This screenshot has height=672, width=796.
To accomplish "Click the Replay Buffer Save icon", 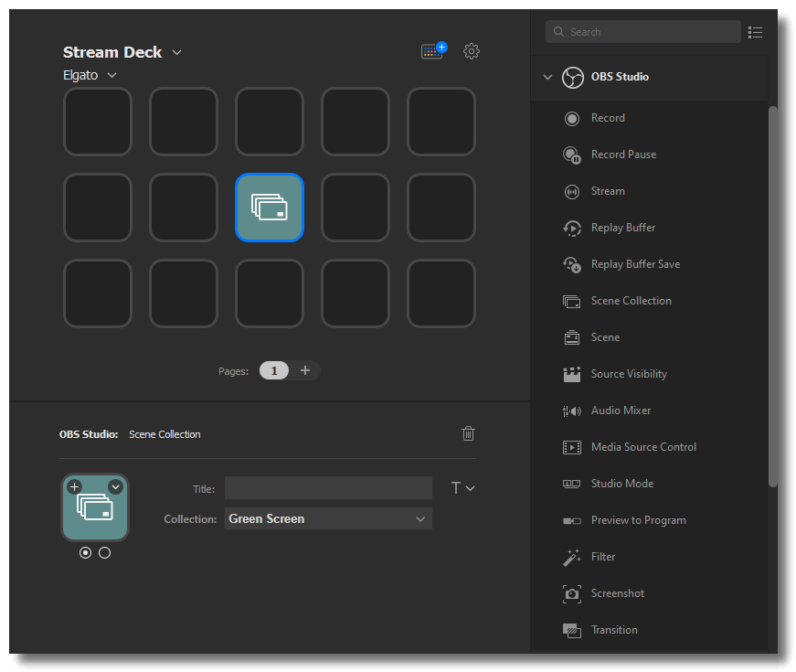I will (x=571, y=264).
